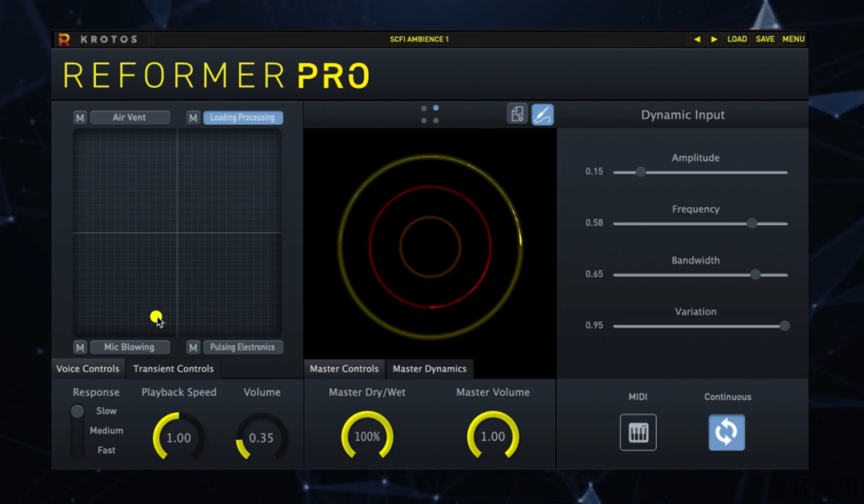Go to next preset arrow
864x504 pixels.
[714, 39]
